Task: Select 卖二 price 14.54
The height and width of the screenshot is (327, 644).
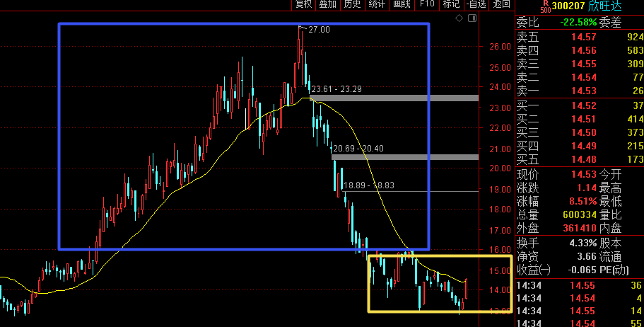Action: pyautogui.click(x=584, y=77)
